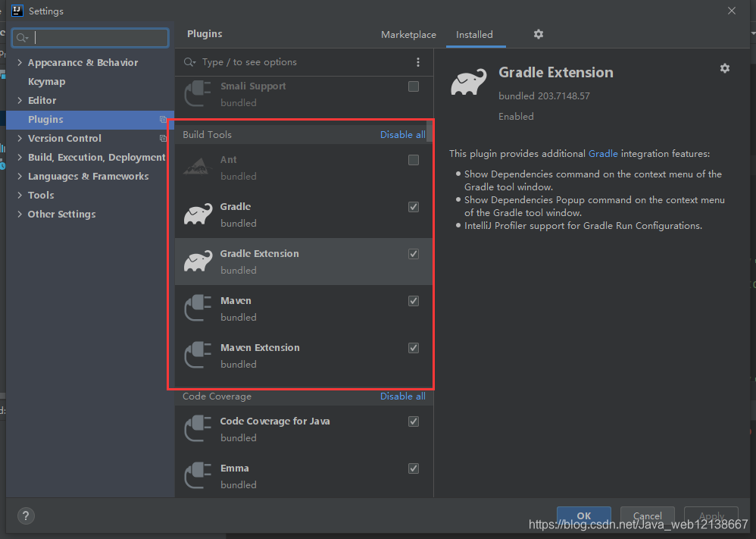
Task: Click the project-level icon next to Version Control
Action: pos(163,139)
